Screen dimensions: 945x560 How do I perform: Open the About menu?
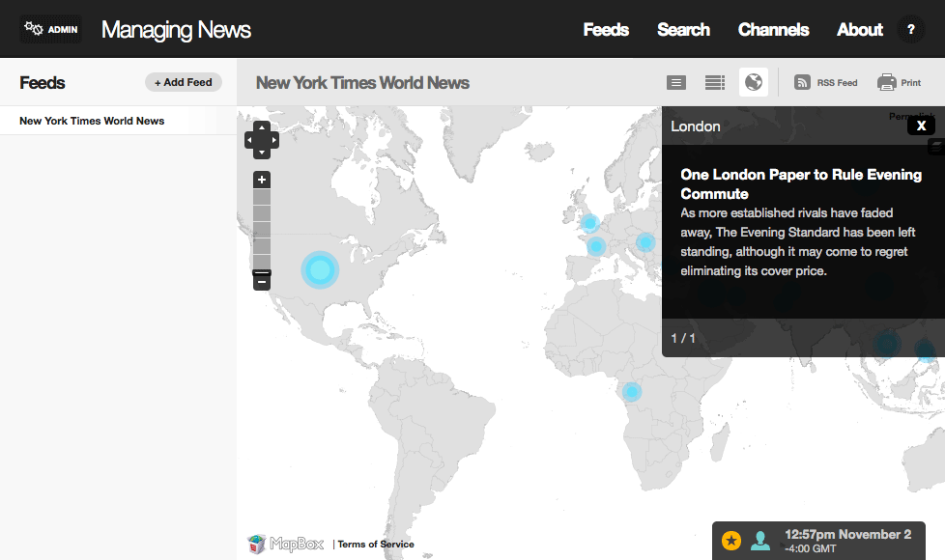click(859, 30)
